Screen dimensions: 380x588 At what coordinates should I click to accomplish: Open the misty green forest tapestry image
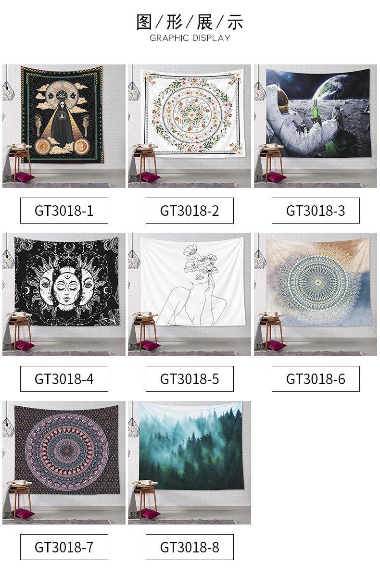[190, 463]
